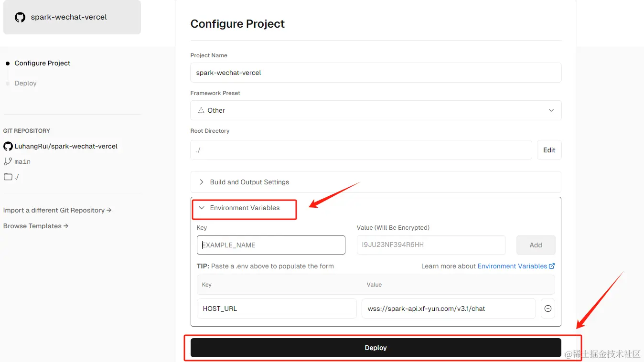This screenshot has height=362, width=644.
Task: Click the black Deploy button
Action: [x=376, y=348]
